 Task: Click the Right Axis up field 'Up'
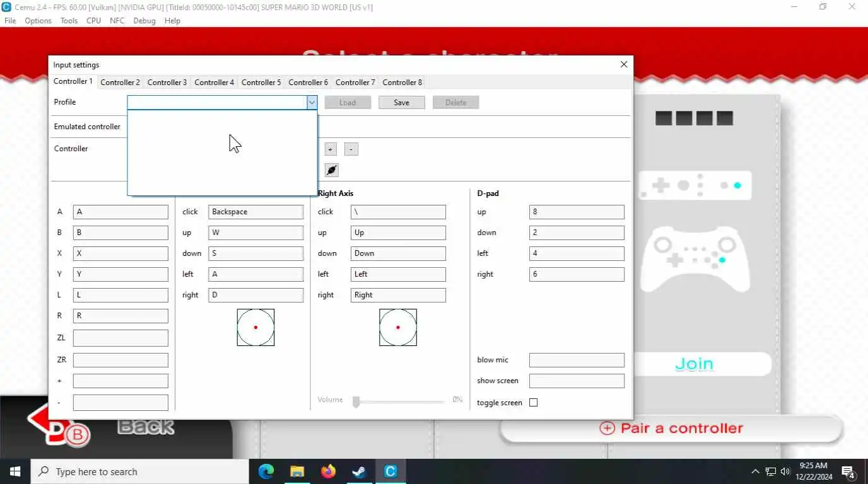(x=398, y=233)
